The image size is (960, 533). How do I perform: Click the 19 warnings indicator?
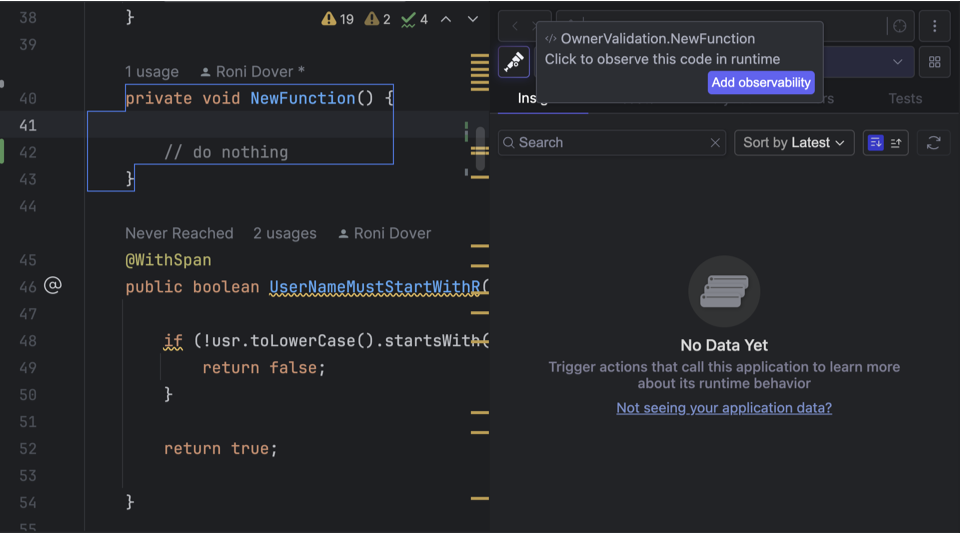pos(337,19)
